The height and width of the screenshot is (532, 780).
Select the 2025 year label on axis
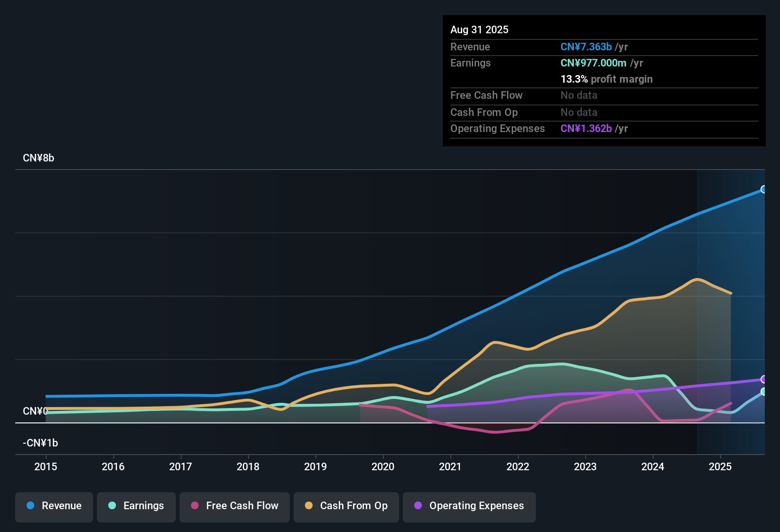point(720,467)
